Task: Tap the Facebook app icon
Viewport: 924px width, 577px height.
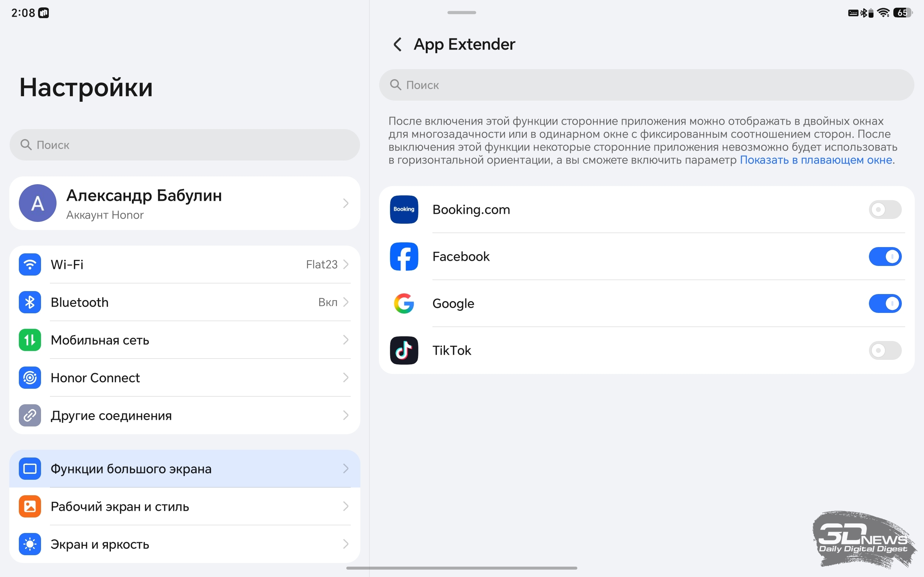Action: pos(404,256)
